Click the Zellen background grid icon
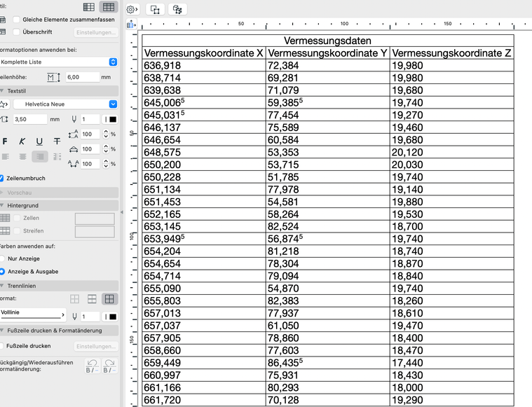Viewport: 532px width, 407px height. [5, 218]
